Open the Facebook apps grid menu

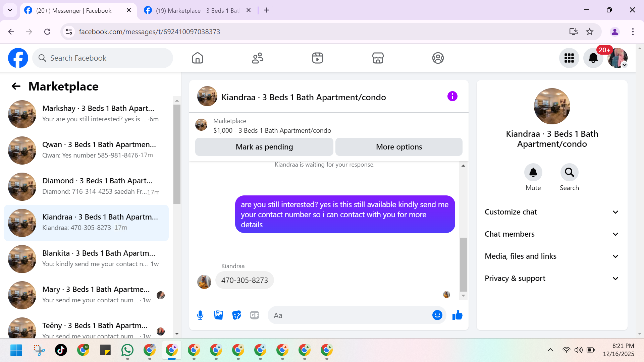pos(569,58)
